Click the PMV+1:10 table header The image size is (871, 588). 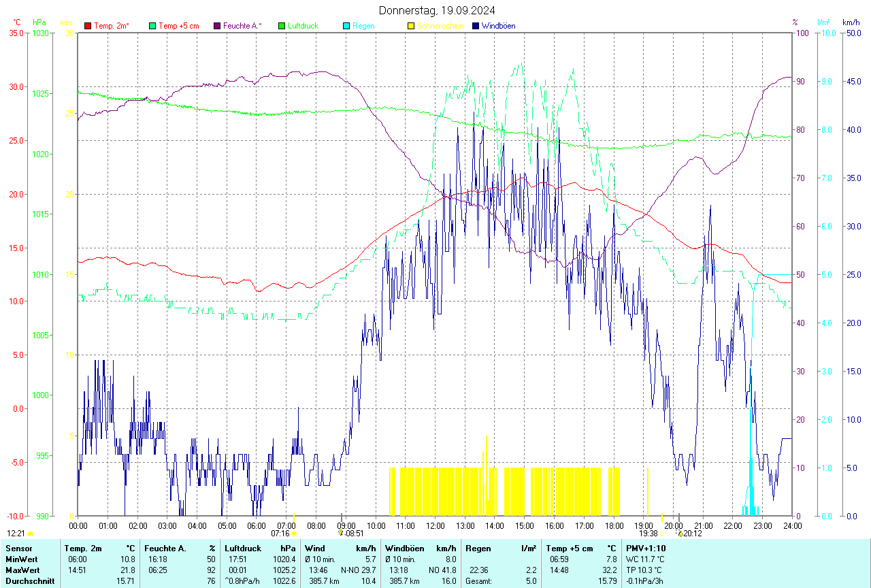pos(646,548)
